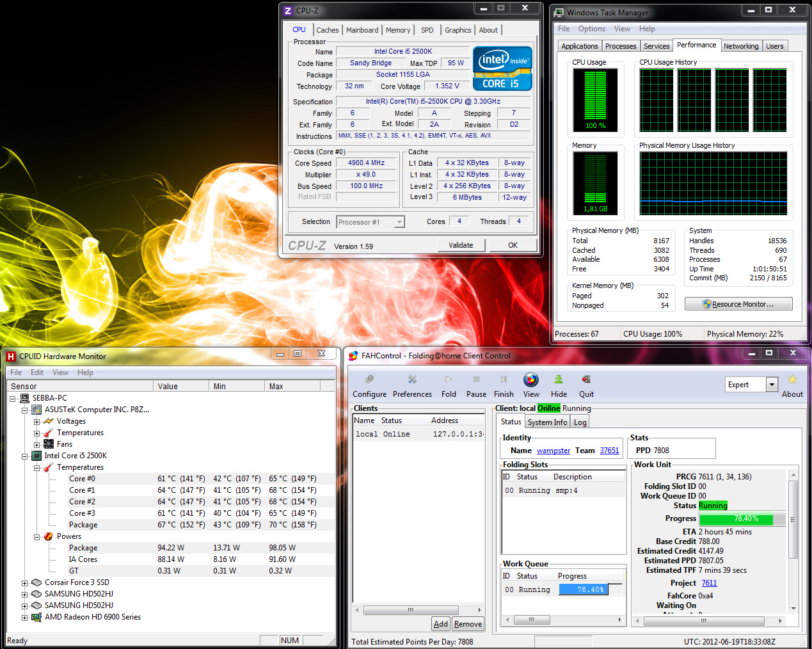This screenshot has width=812, height=649.
Task: Switch to System Info tab in FAHControl
Action: [x=547, y=422]
